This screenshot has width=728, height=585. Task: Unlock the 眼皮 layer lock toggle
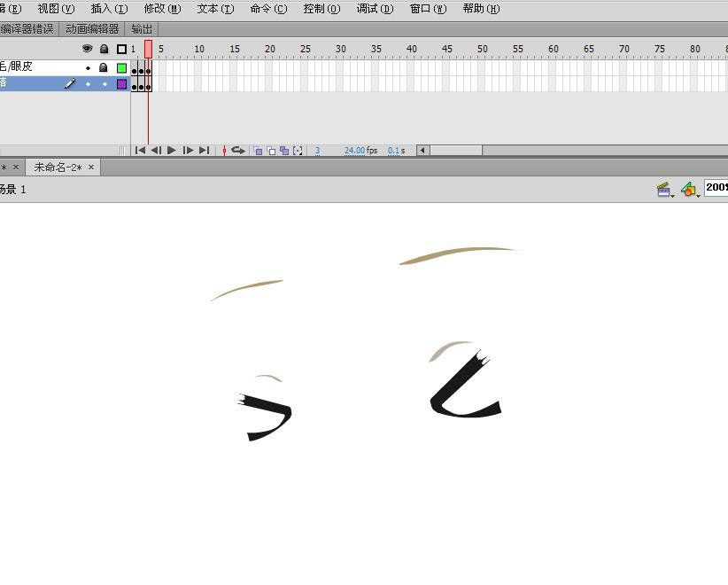click(104, 67)
